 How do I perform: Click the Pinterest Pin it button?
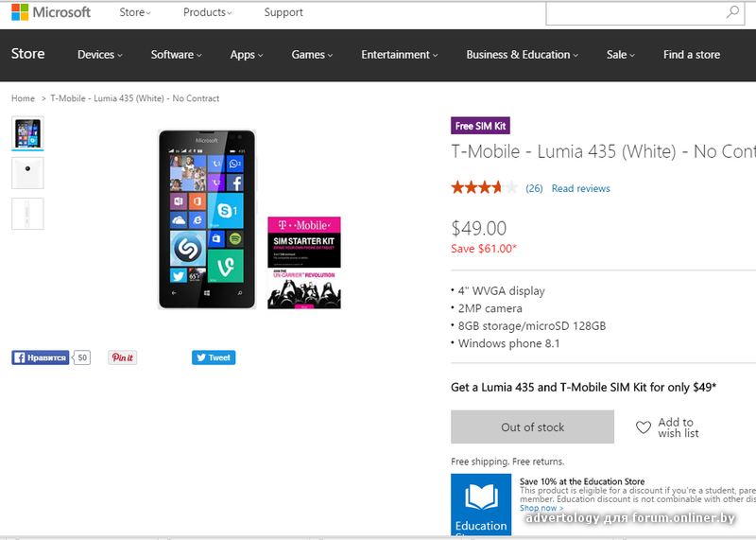pos(122,357)
